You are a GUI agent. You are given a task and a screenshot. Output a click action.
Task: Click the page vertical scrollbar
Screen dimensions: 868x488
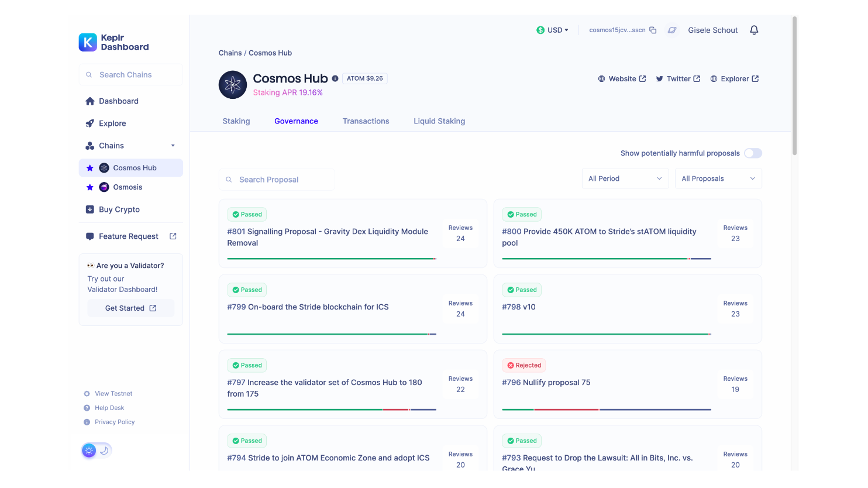pyautogui.click(x=794, y=85)
